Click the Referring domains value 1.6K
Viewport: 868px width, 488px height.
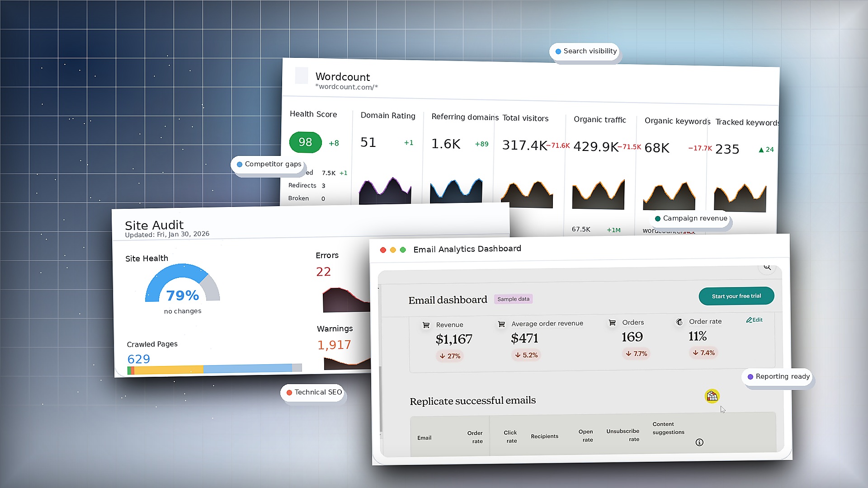[x=446, y=144]
